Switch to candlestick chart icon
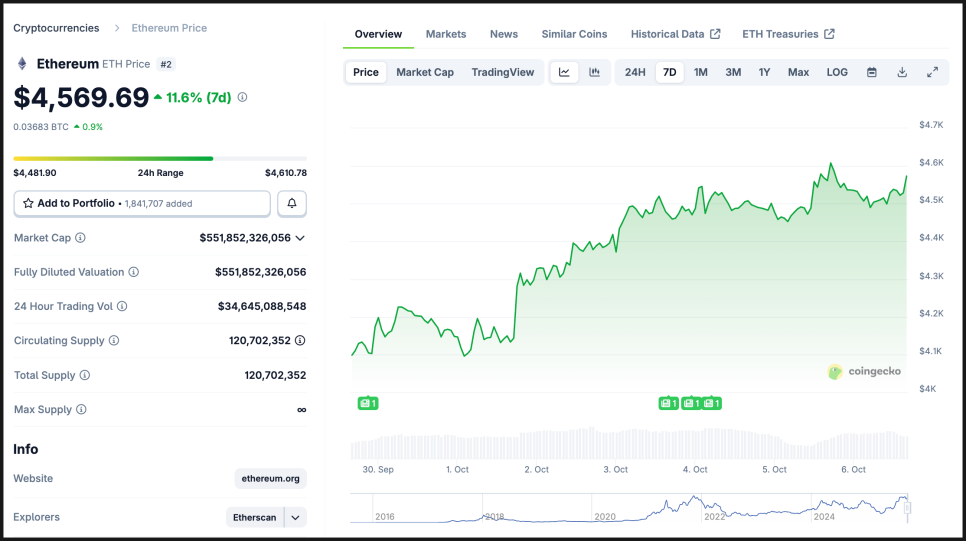 pos(594,72)
